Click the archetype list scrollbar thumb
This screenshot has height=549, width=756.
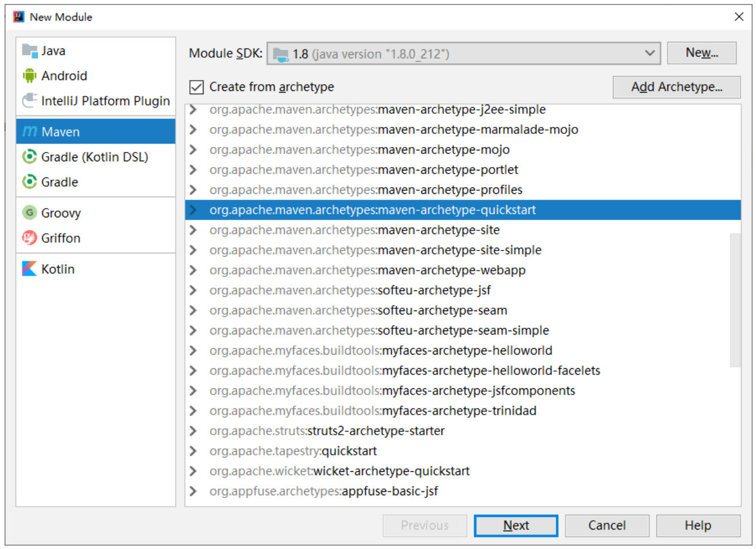(x=735, y=300)
